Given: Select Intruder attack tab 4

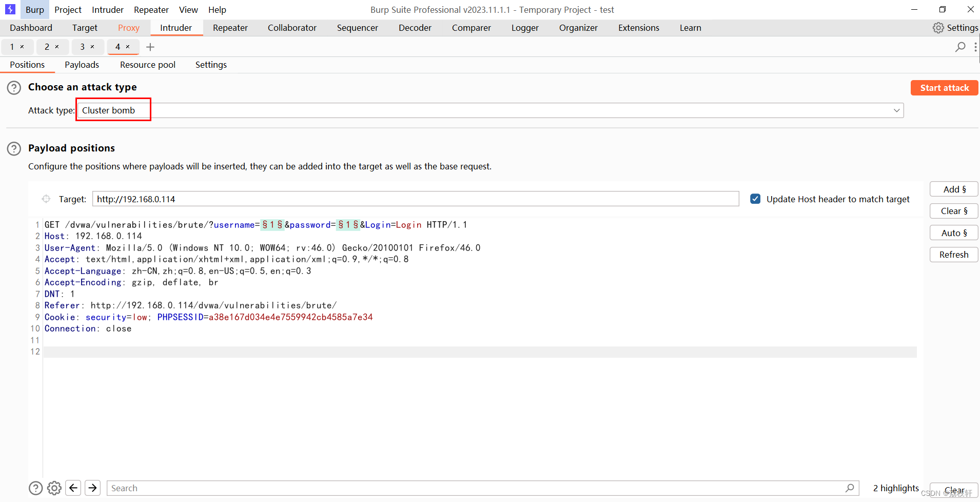Looking at the screenshot, I should (x=117, y=47).
